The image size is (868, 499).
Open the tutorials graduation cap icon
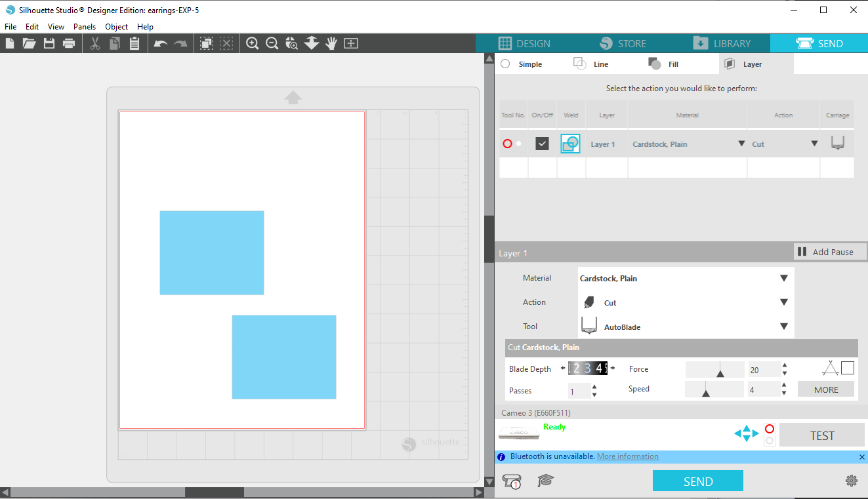point(546,481)
